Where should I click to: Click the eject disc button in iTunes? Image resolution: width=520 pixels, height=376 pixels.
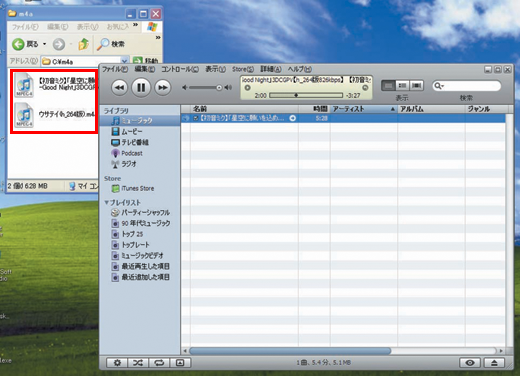[x=494, y=363]
